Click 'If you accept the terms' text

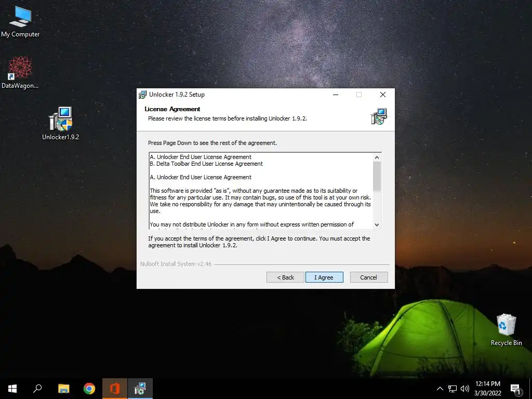[259, 242]
